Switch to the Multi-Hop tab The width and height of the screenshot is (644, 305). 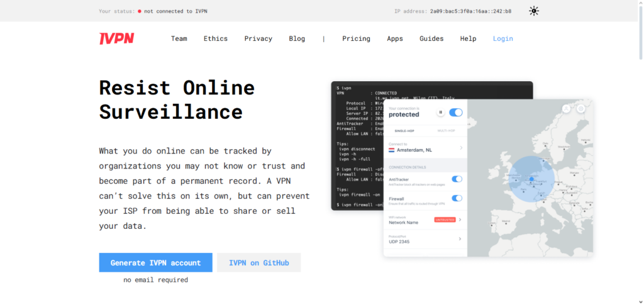[x=446, y=130]
